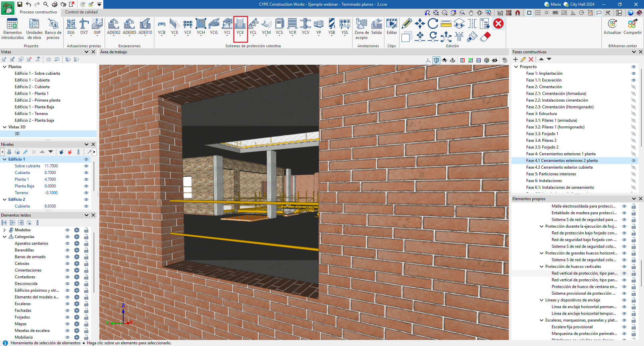Image resolution: width=644 pixels, height=346 pixels.
Task: Collapse the Plantas tree node
Action: pos(5,67)
